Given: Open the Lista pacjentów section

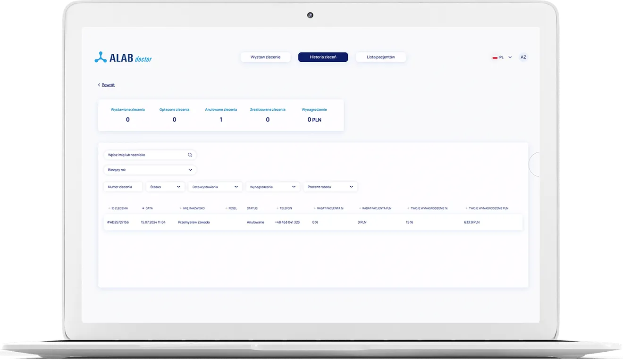Looking at the screenshot, I should [x=380, y=57].
